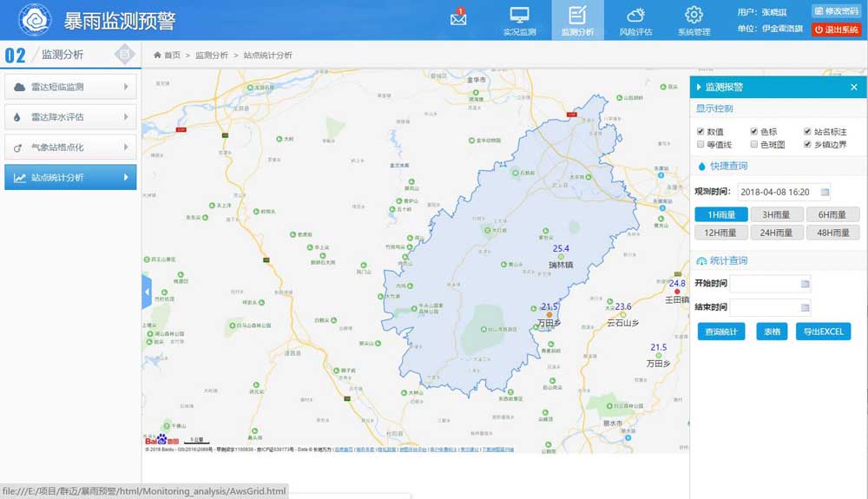The width and height of the screenshot is (868, 499).
Task: Select the 风险评估 cloud icon
Action: click(x=635, y=16)
